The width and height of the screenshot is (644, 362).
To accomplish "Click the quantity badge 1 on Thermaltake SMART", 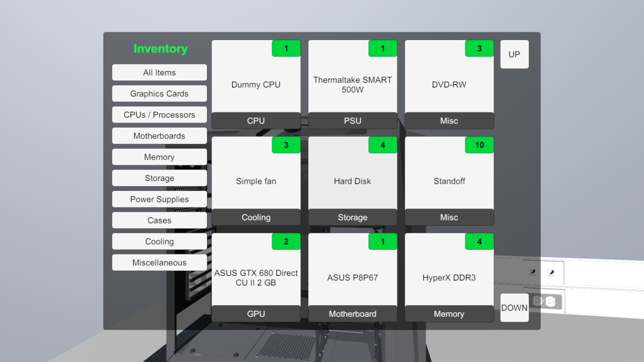I will point(383,48).
